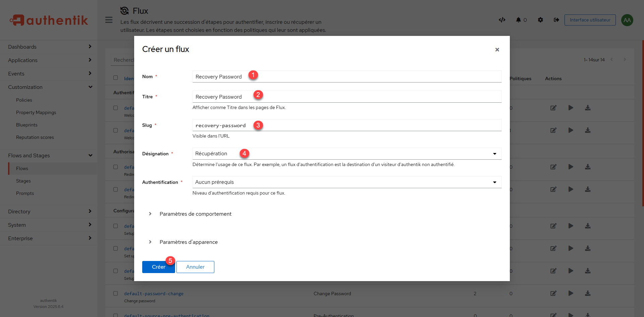The width and height of the screenshot is (644, 317).
Task: Click the sign-out icon in header
Action: [x=556, y=20]
